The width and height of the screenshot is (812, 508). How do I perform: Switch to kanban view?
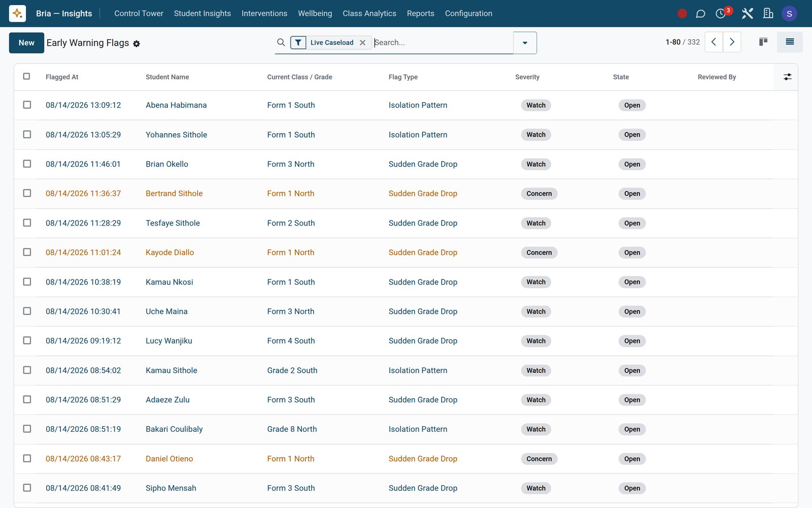763,42
